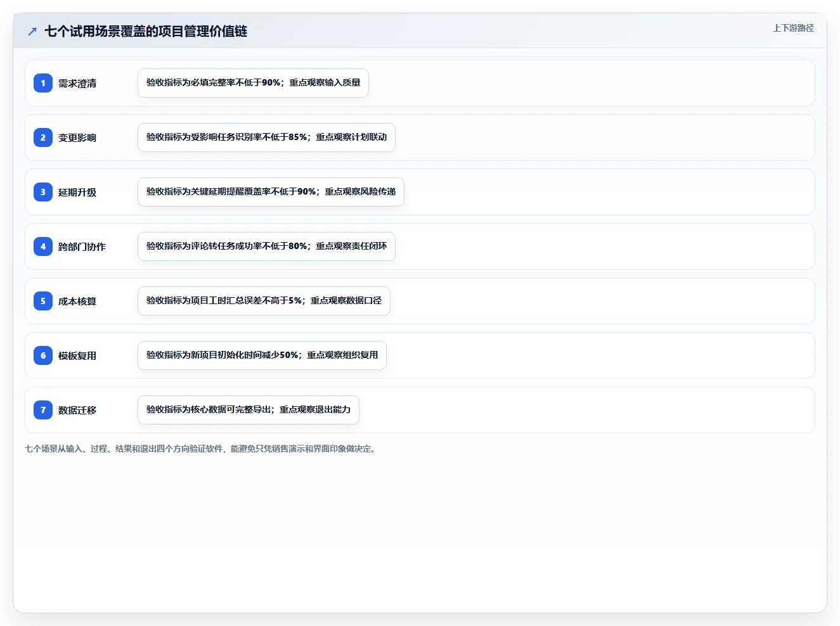This screenshot has width=840, height=626.
Task: Click step number badge 1
Action: click(43, 83)
